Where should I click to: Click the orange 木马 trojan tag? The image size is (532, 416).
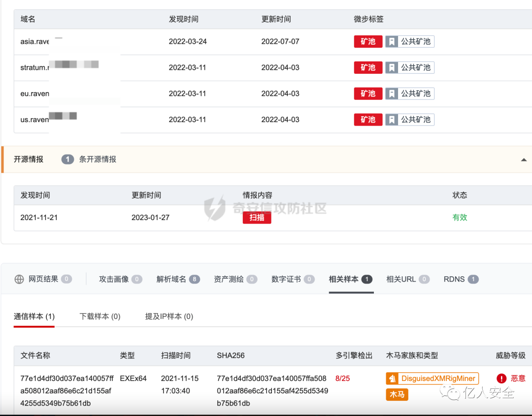tap(397, 394)
